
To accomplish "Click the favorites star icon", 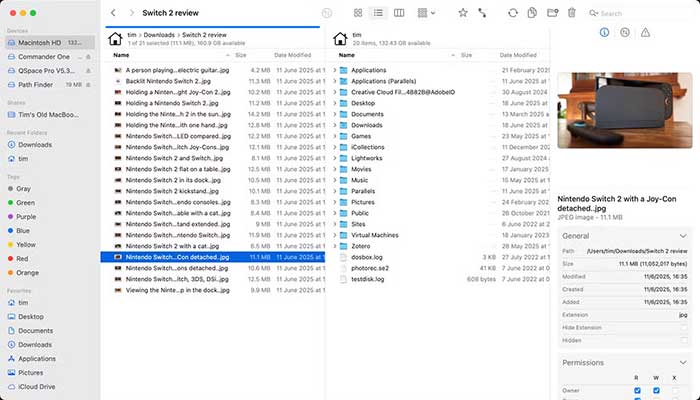I will pos(463,13).
